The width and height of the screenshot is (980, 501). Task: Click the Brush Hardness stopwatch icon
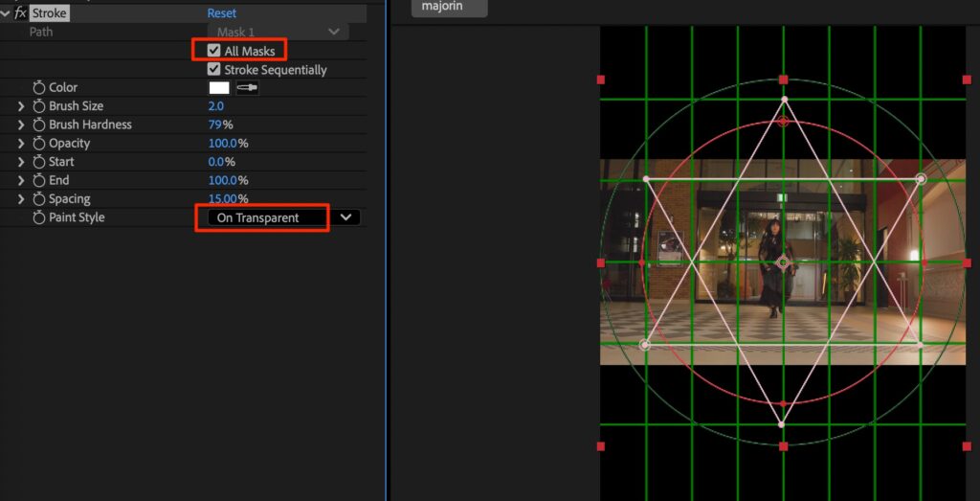(39, 125)
